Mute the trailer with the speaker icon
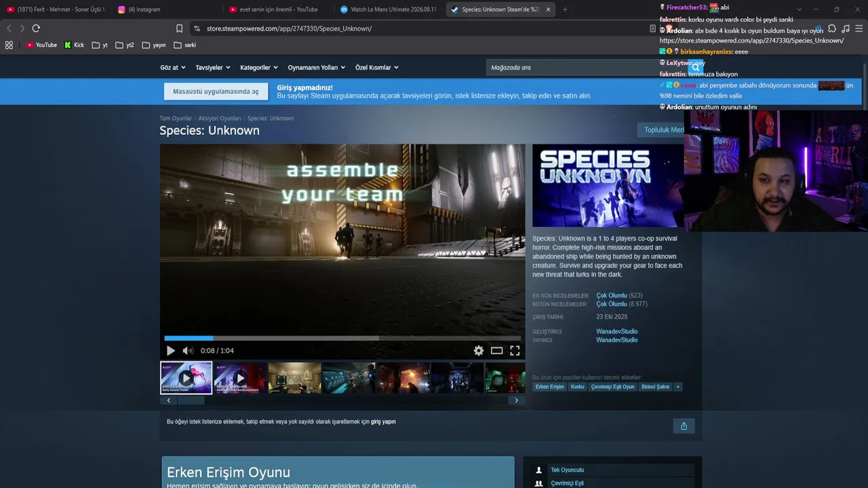 coord(188,350)
